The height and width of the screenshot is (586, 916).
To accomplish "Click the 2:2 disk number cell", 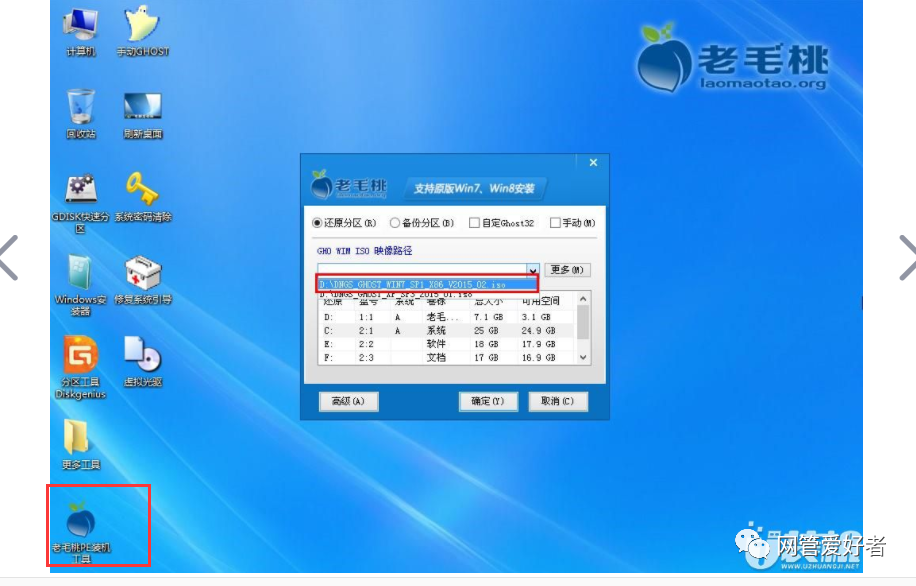I will [x=366, y=344].
